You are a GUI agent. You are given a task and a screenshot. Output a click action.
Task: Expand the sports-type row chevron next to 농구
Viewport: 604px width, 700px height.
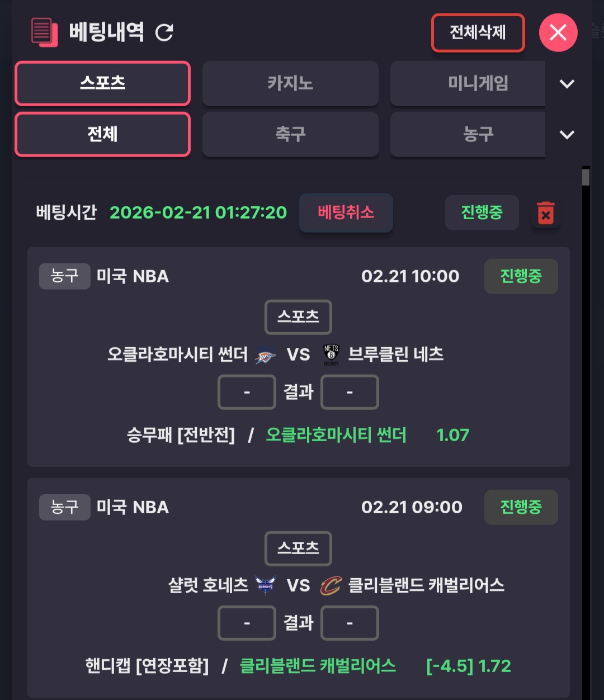point(567,135)
